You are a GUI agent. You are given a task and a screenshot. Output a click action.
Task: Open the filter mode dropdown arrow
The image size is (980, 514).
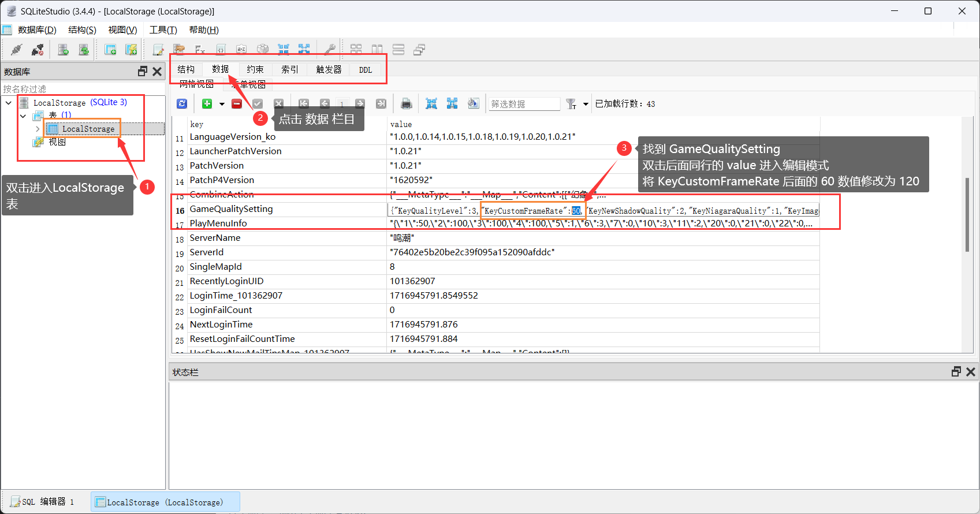[586, 104]
